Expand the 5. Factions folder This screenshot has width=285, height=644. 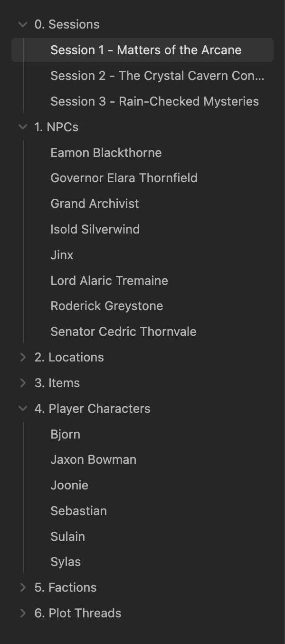click(x=23, y=587)
